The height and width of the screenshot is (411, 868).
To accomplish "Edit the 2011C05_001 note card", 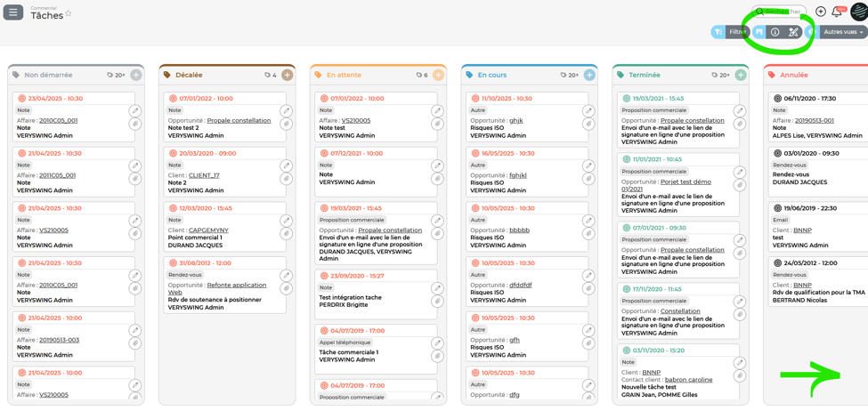I will tap(135, 165).
